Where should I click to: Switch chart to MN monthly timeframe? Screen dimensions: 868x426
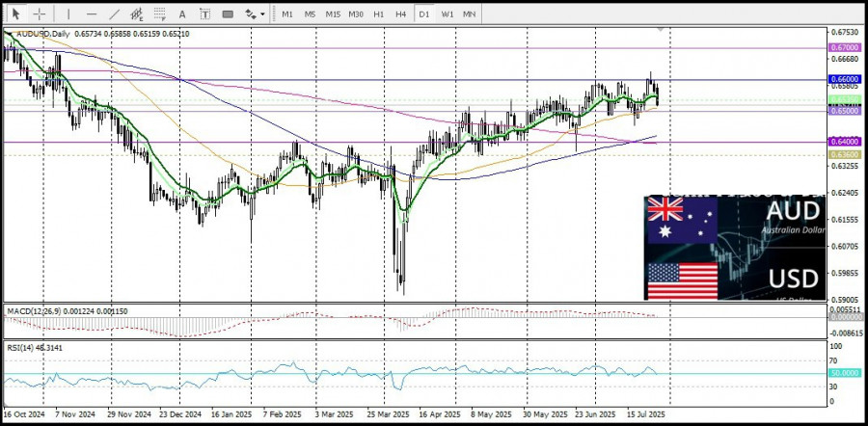(469, 13)
